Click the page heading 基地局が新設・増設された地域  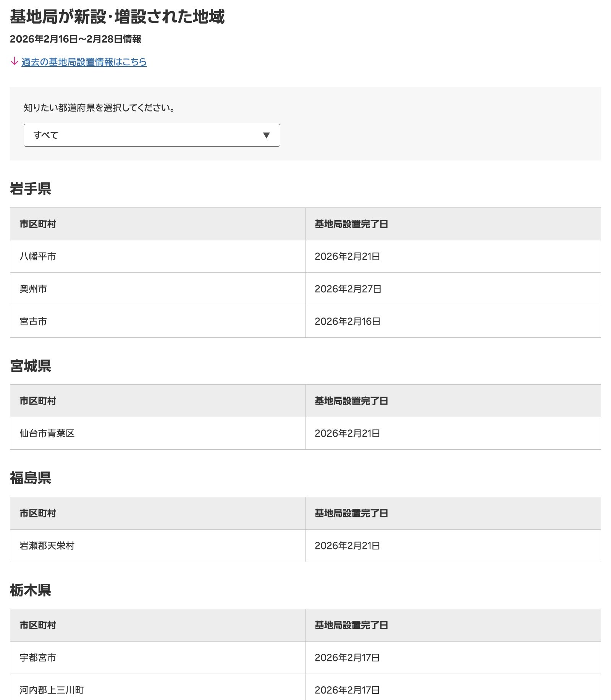click(x=117, y=17)
